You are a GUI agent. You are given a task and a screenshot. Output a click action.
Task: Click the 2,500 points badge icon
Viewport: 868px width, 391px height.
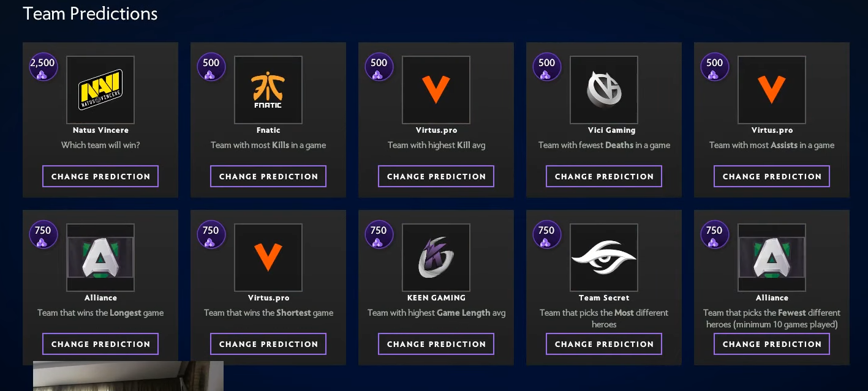pos(43,67)
